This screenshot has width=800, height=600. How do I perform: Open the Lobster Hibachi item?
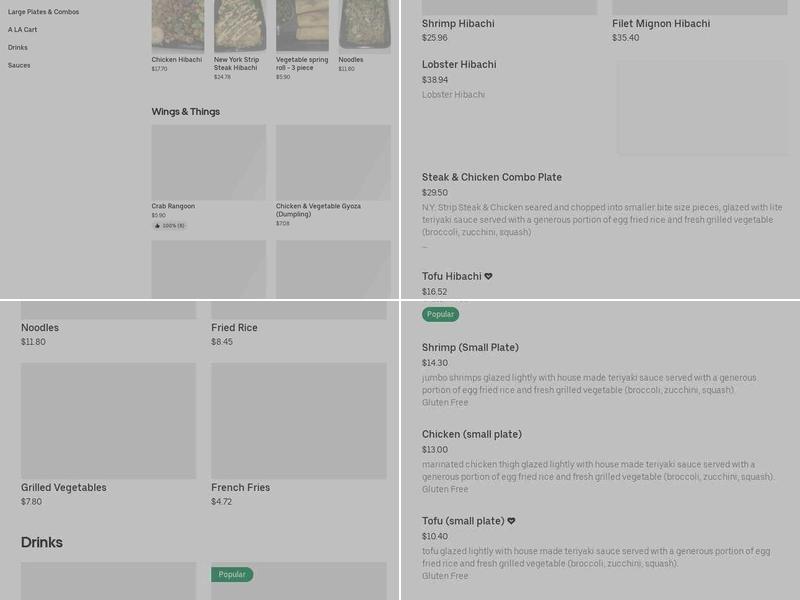pyautogui.click(x=459, y=65)
